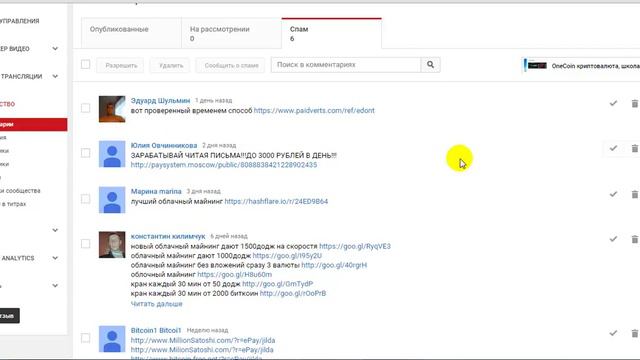Viewport: 640px width, 360px height.
Task: Delete Bitcoin1 Bitcoi1's comment with trash icon
Action: (x=635, y=333)
